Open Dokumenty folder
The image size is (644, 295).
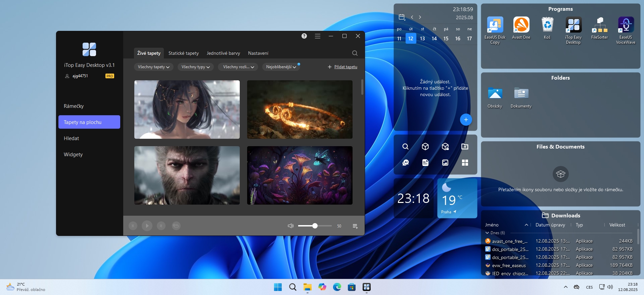click(521, 97)
